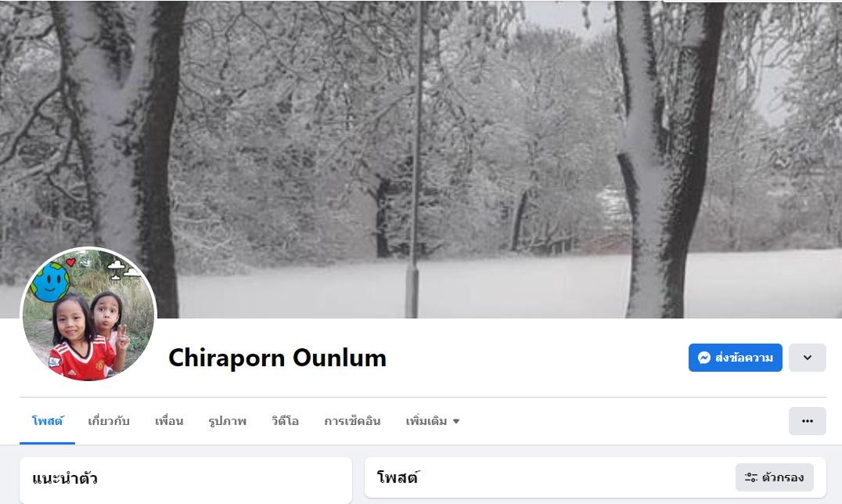
Task: Click the ส่งข้อความ message button
Action: (x=735, y=358)
